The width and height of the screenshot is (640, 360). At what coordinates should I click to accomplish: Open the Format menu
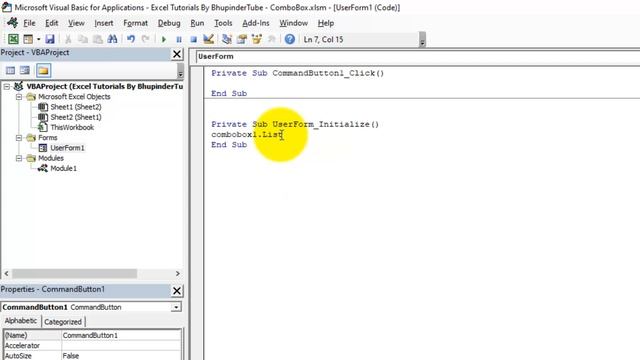(136, 23)
